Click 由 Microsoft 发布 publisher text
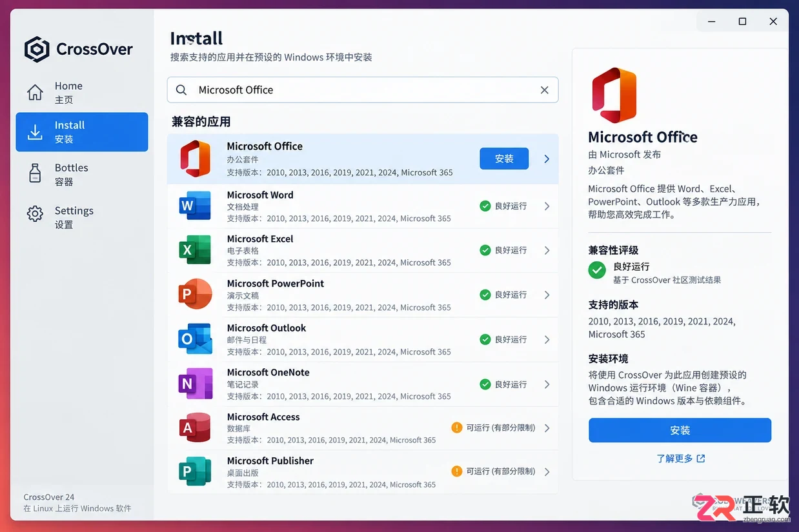799x532 pixels. point(625,155)
